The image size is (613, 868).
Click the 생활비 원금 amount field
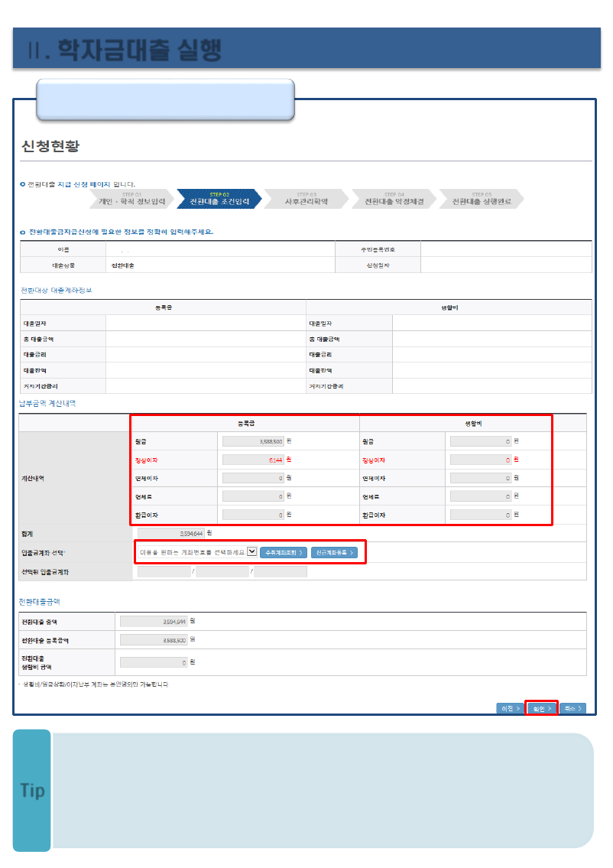(481, 441)
